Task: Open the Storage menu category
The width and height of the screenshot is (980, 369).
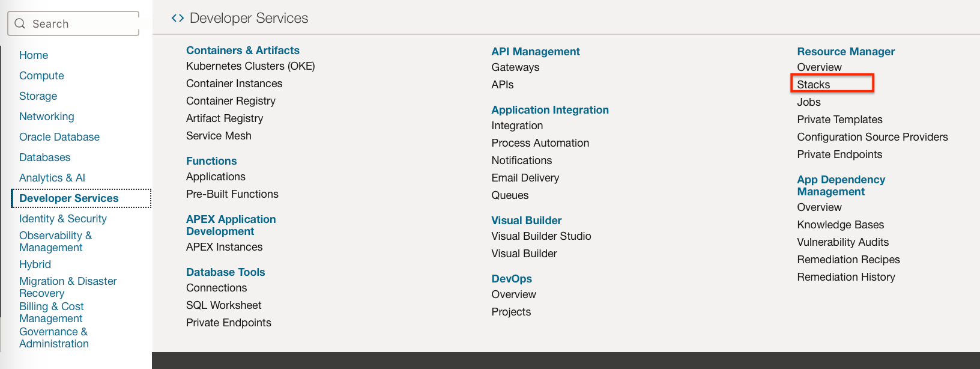Action: (38, 96)
